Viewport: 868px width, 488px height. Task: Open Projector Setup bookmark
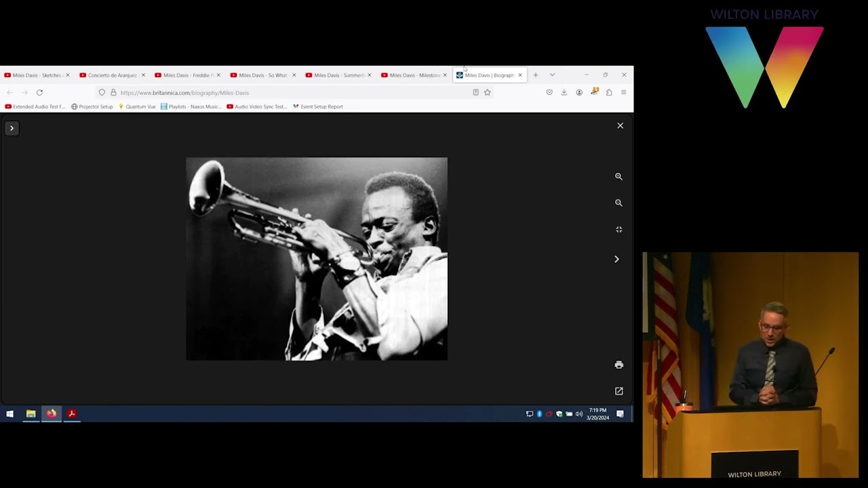(92, 106)
